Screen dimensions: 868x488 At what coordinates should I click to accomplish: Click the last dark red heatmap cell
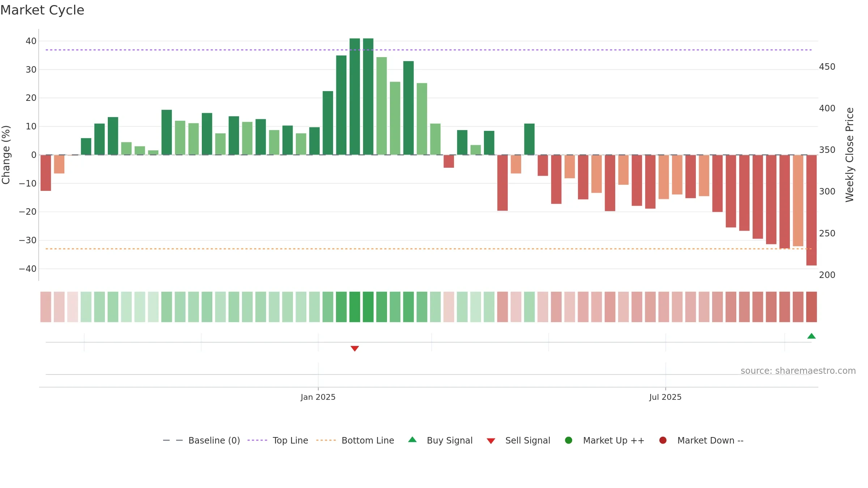pos(811,307)
